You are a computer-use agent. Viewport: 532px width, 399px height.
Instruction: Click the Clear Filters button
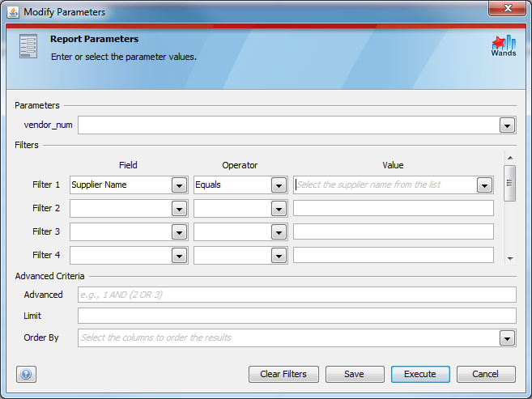[x=283, y=374]
